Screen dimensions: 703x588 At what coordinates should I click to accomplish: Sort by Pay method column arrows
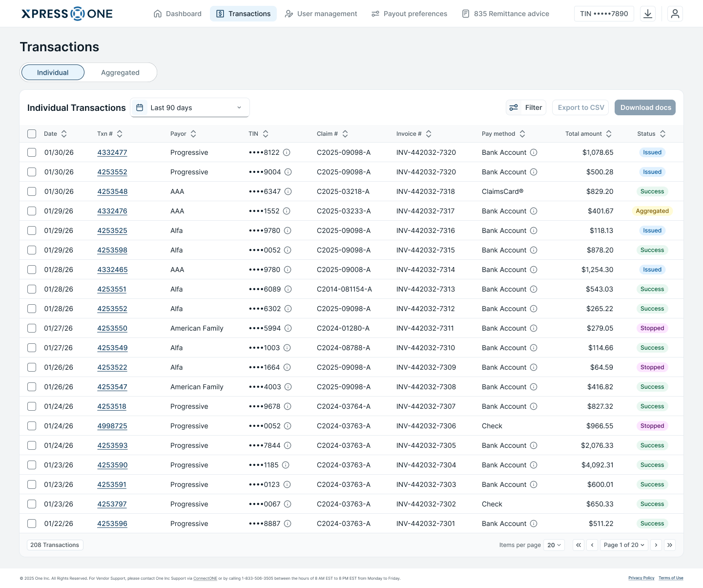pos(522,134)
